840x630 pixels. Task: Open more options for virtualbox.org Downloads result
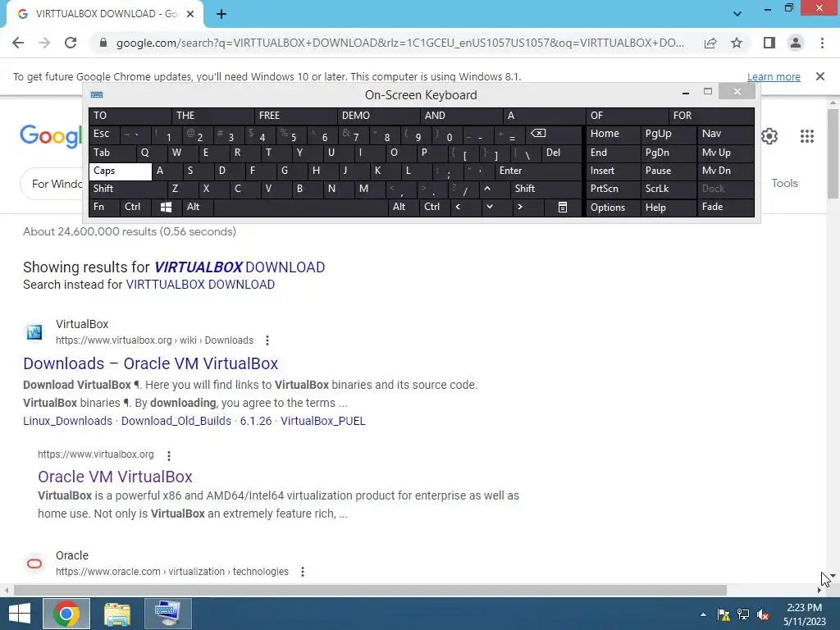tap(267, 340)
